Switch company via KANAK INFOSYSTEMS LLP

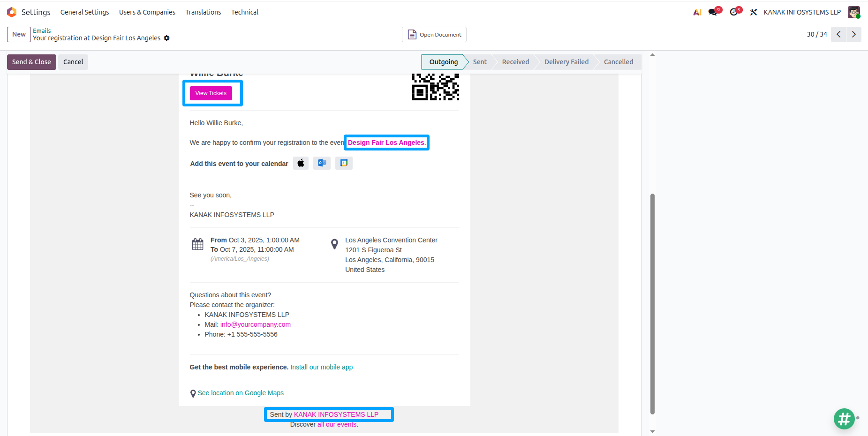pos(802,12)
